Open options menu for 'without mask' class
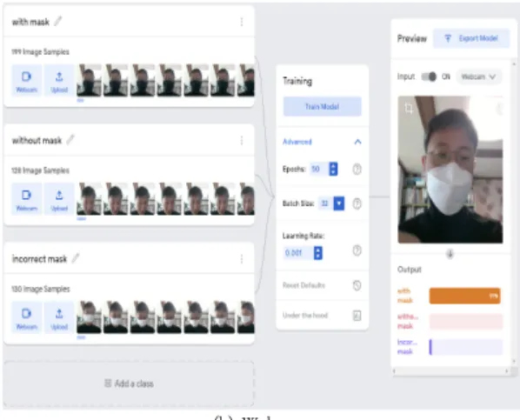This screenshot has width=520, height=420. coord(242,141)
